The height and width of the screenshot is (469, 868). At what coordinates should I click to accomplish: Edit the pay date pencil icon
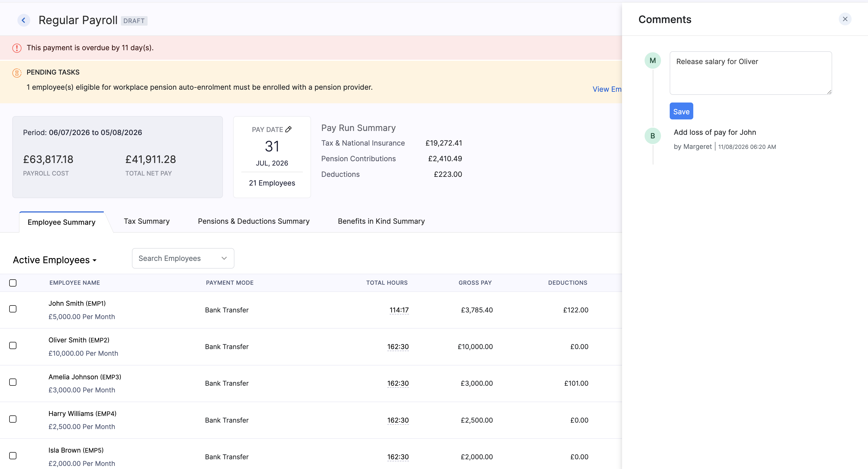coord(288,129)
